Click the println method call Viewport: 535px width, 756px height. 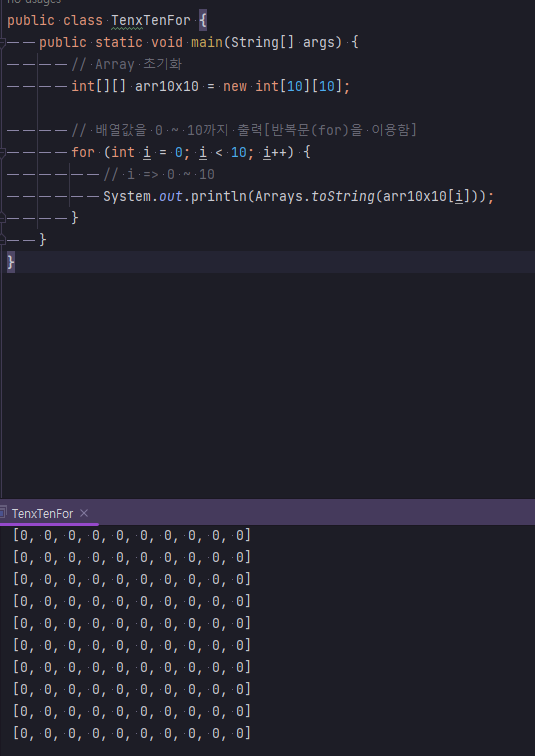(218, 196)
